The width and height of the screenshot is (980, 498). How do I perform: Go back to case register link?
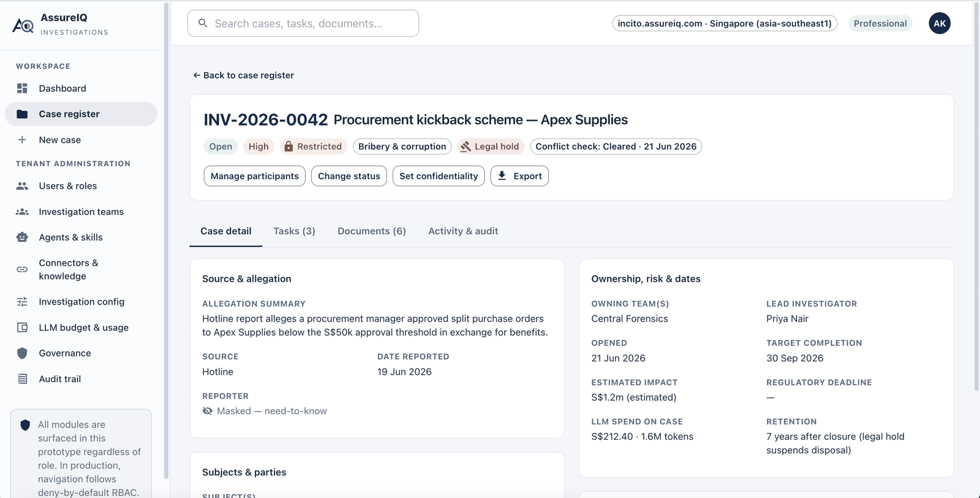pyautogui.click(x=244, y=75)
